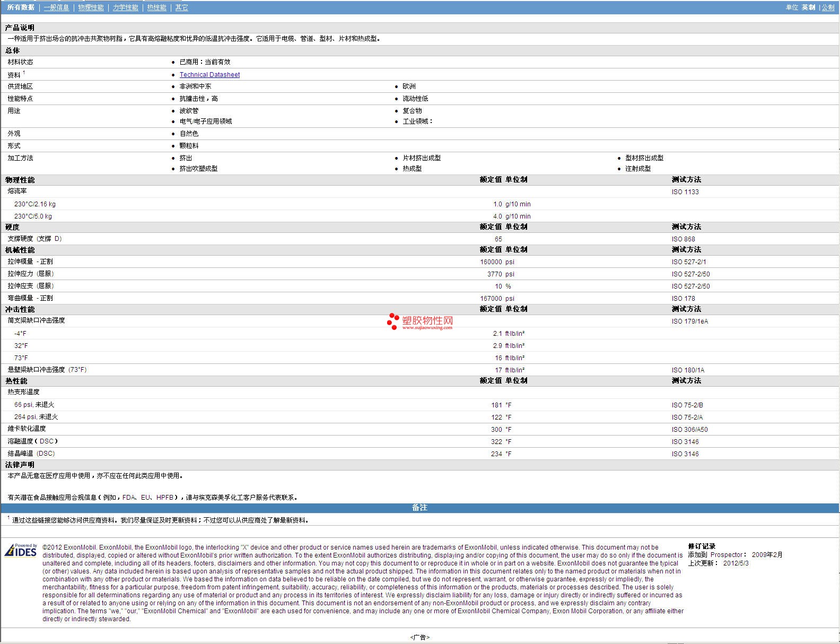Switch units to 公制 (metric)
840x644 pixels.
(x=828, y=7)
